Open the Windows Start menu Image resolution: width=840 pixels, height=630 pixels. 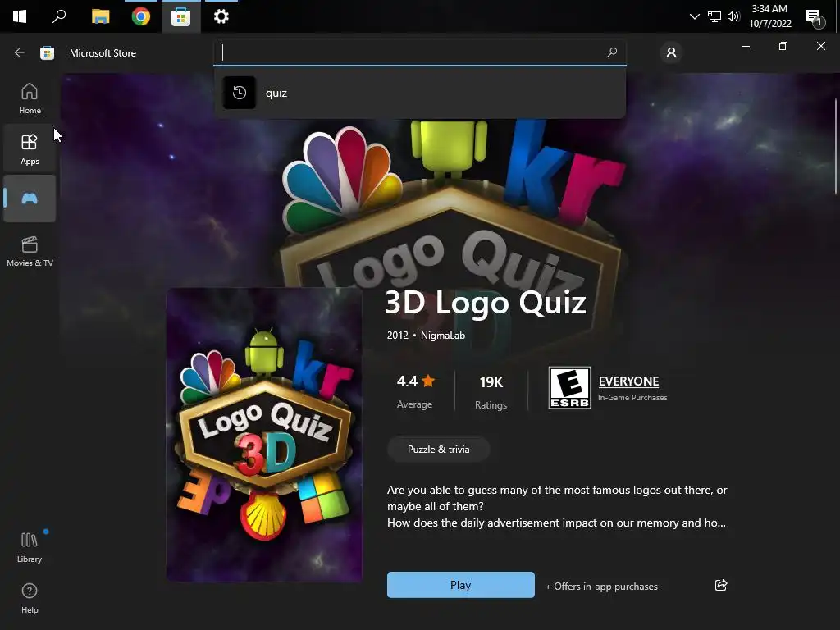(20, 16)
